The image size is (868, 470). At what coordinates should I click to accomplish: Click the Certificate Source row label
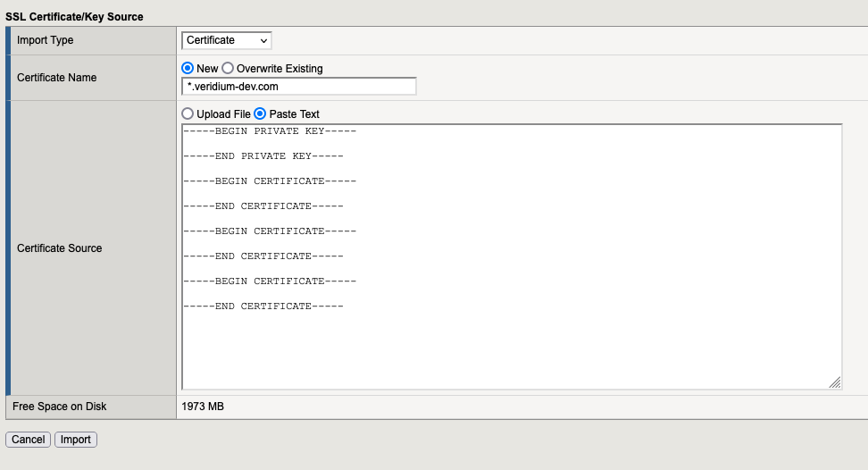click(60, 248)
